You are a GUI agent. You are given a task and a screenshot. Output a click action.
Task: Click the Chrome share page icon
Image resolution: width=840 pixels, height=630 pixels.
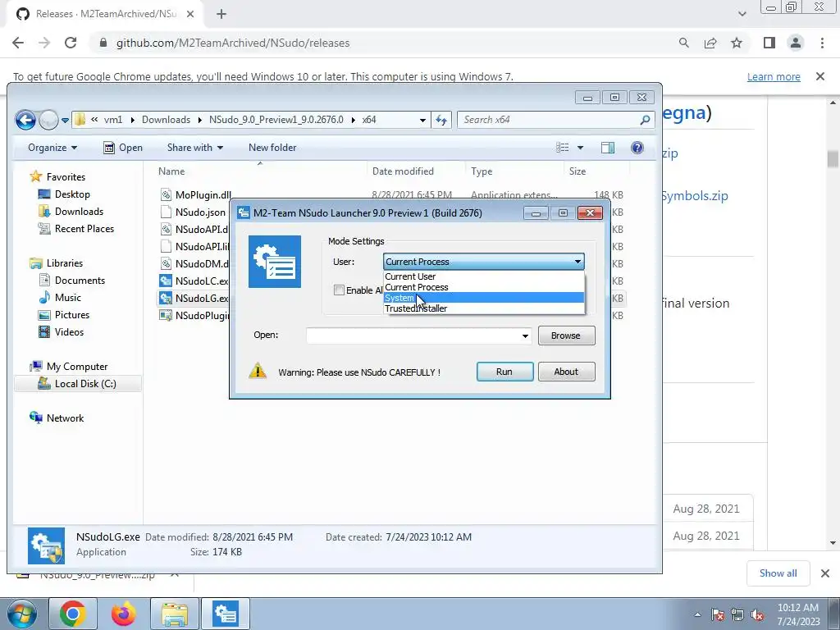click(710, 43)
